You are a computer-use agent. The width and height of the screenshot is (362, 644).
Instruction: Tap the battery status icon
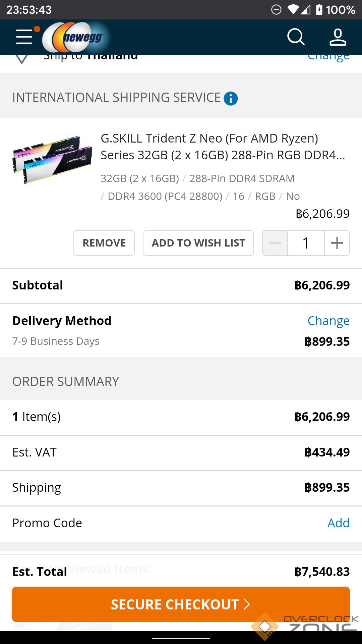(319, 9)
